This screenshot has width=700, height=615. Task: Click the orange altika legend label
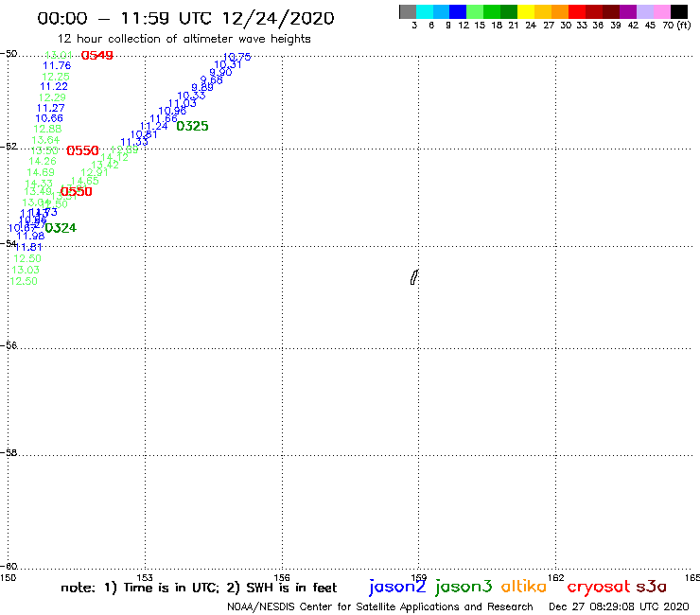pos(524,586)
